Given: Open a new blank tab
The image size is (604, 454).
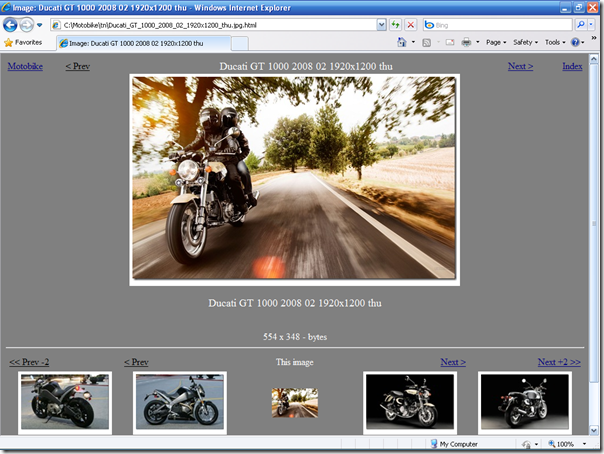Looking at the screenshot, I should pyautogui.click(x=240, y=44).
